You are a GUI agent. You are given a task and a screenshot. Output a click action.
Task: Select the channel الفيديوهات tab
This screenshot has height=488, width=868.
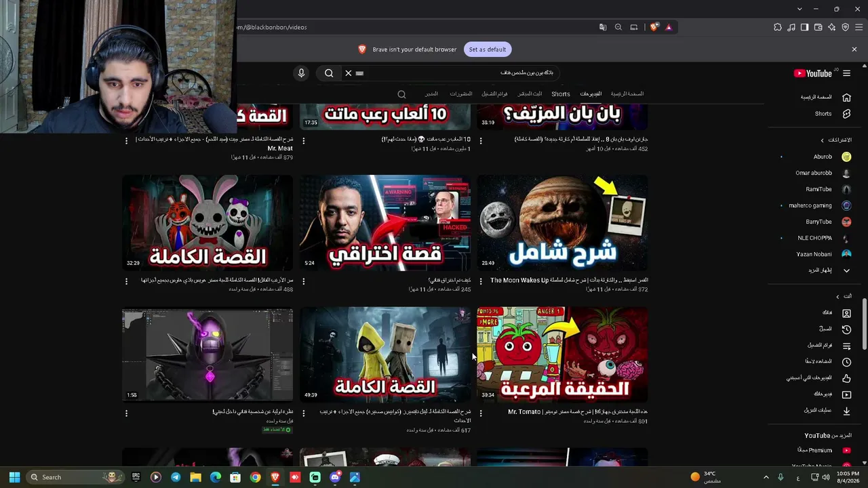[x=591, y=94]
